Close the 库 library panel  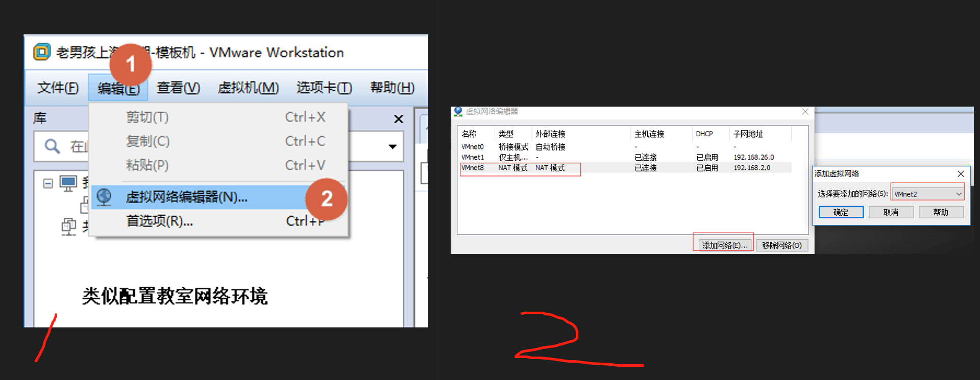(x=399, y=119)
